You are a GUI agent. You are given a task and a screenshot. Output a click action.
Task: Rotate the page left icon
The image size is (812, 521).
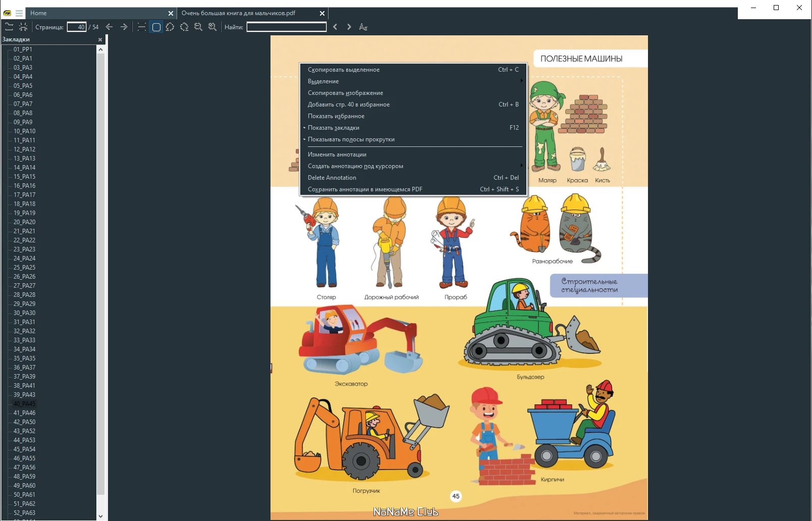(x=170, y=27)
